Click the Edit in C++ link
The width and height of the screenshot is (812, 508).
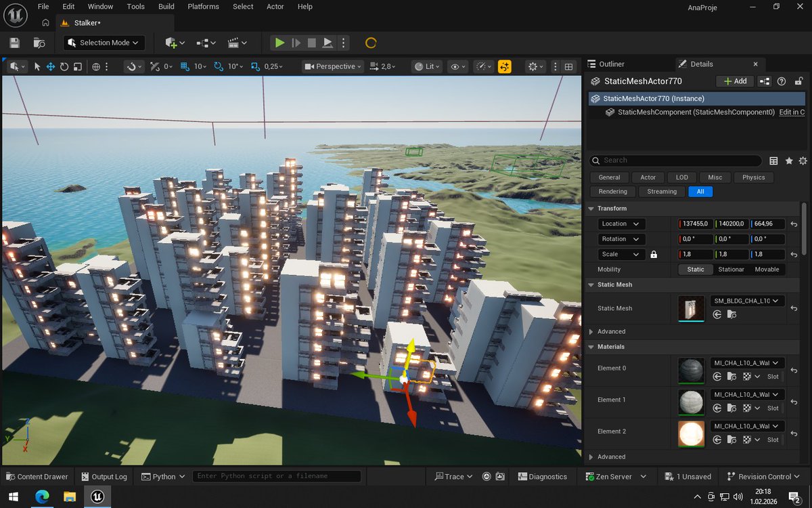[792, 112]
